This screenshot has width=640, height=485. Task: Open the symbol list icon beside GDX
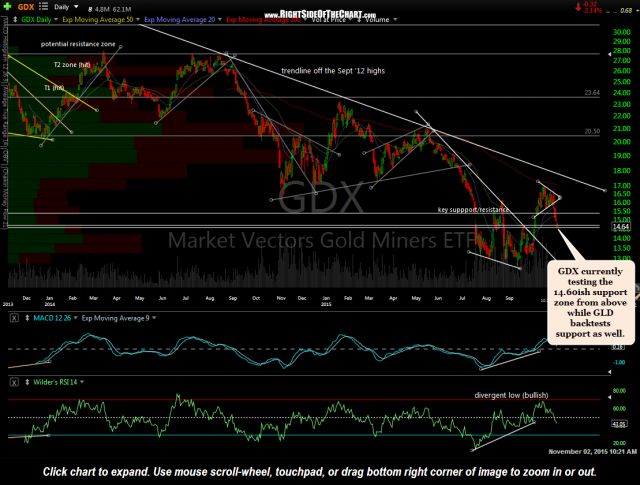click(43, 7)
